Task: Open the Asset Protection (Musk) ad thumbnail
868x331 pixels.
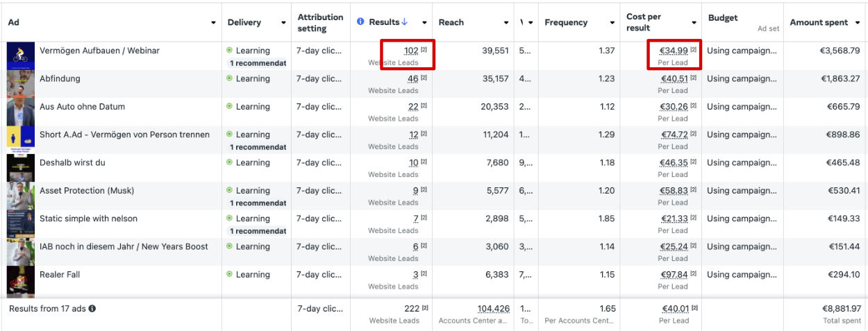Action: tap(21, 196)
